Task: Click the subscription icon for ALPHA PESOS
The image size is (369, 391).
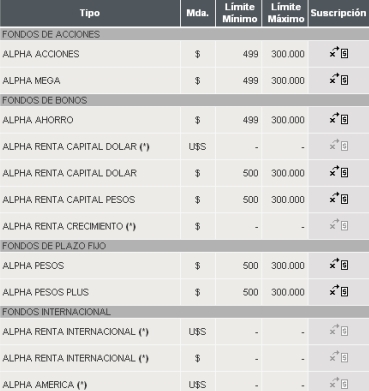Action: pos(339,264)
